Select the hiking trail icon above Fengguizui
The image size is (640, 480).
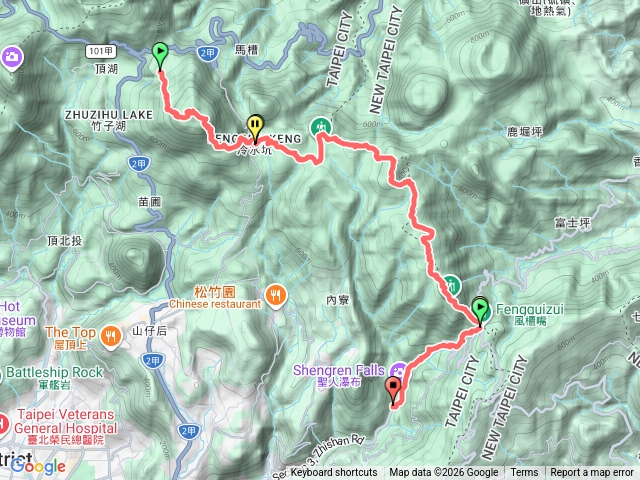pos(451,285)
